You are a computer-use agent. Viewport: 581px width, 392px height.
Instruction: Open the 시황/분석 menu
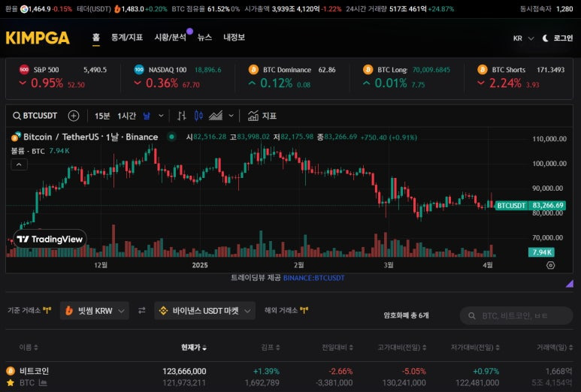coord(170,38)
